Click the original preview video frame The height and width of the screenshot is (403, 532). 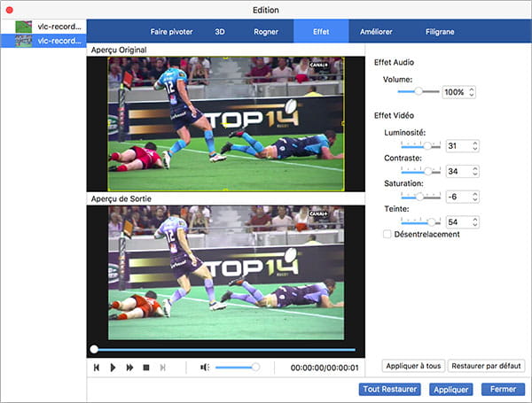click(225, 124)
